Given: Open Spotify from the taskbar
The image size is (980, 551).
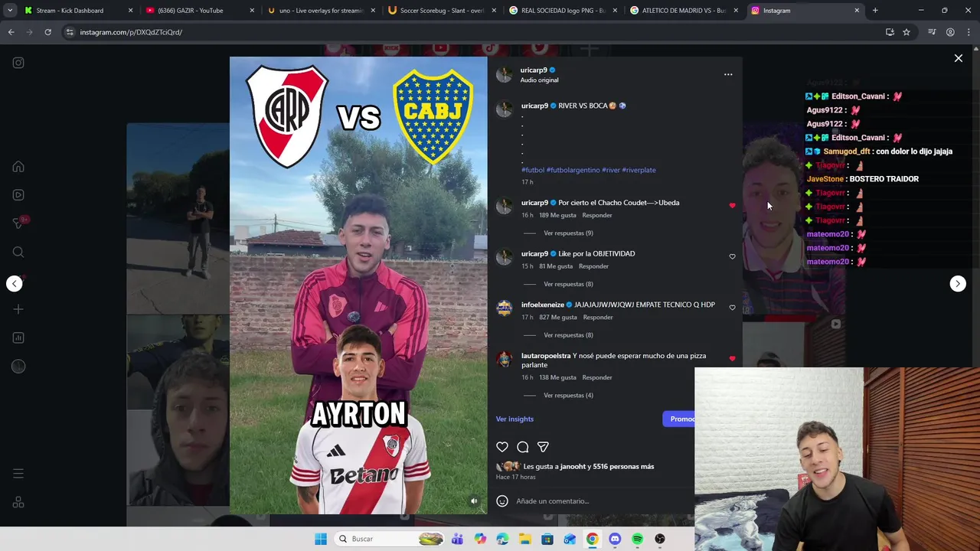Looking at the screenshot, I should [x=637, y=539].
